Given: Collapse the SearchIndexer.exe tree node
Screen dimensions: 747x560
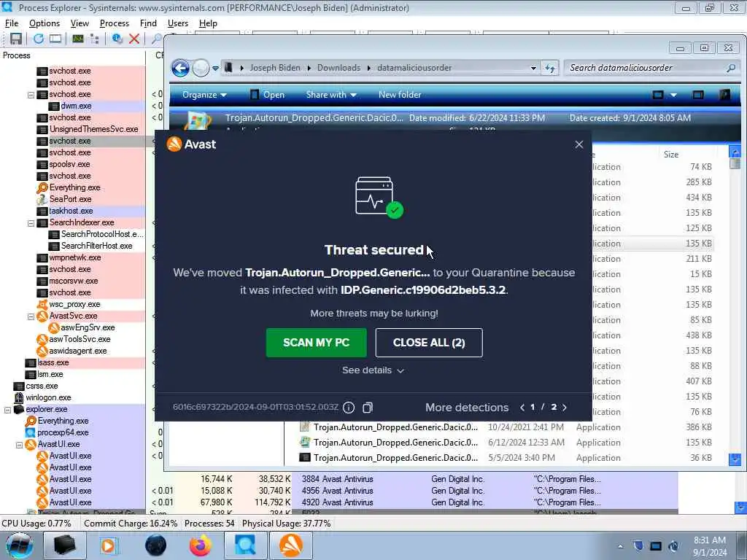Looking at the screenshot, I should coord(31,223).
